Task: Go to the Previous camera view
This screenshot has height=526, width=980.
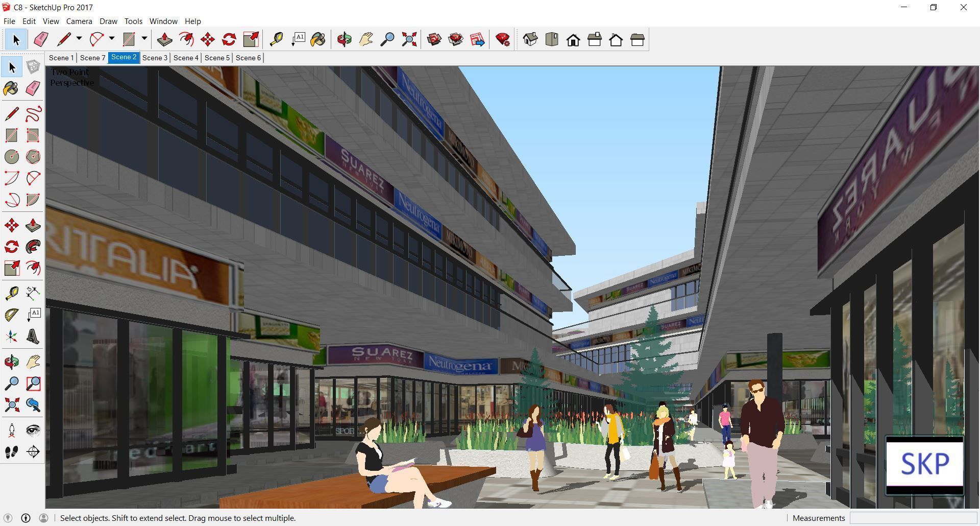Action: click(x=33, y=405)
